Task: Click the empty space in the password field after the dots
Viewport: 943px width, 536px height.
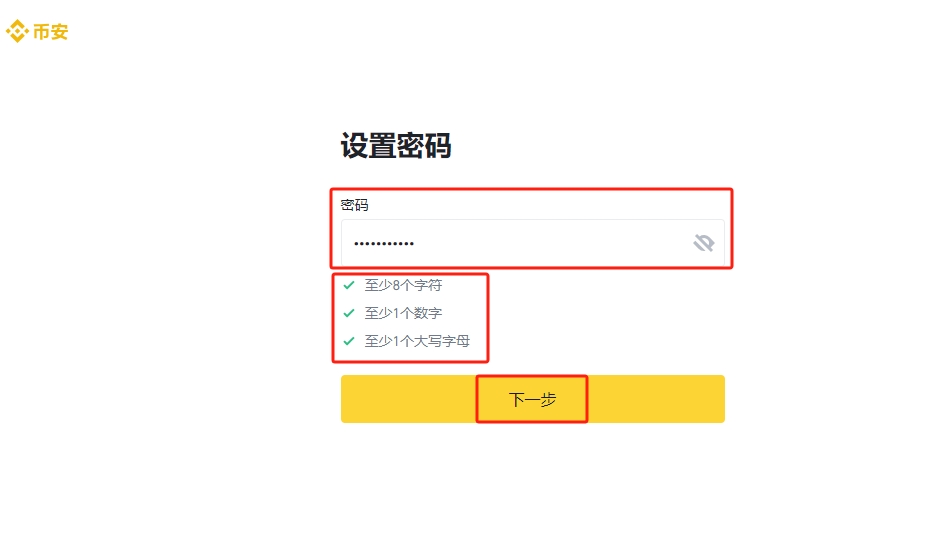Action: click(x=552, y=243)
